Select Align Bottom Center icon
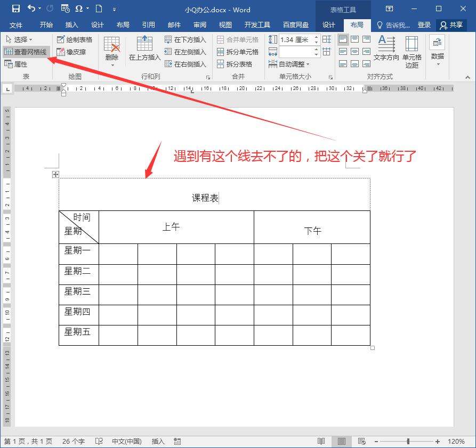The width and height of the screenshot is (476, 448). (x=354, y=64)
